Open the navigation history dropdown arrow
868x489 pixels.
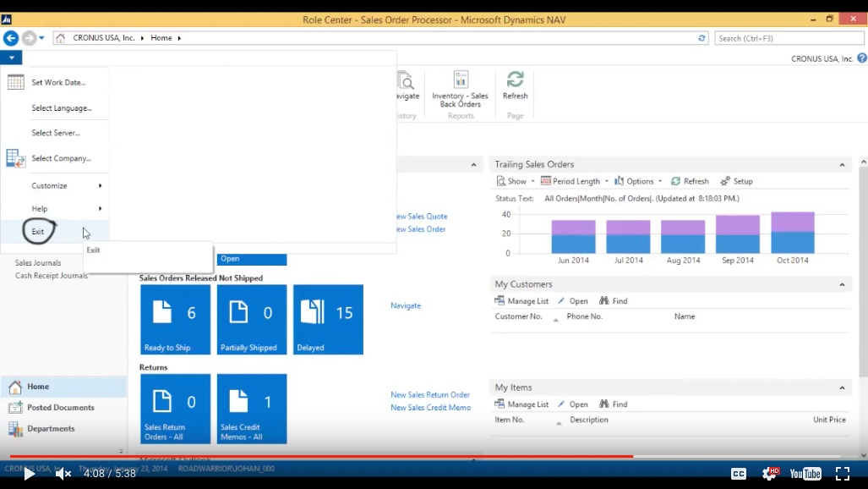coord(41,38)
